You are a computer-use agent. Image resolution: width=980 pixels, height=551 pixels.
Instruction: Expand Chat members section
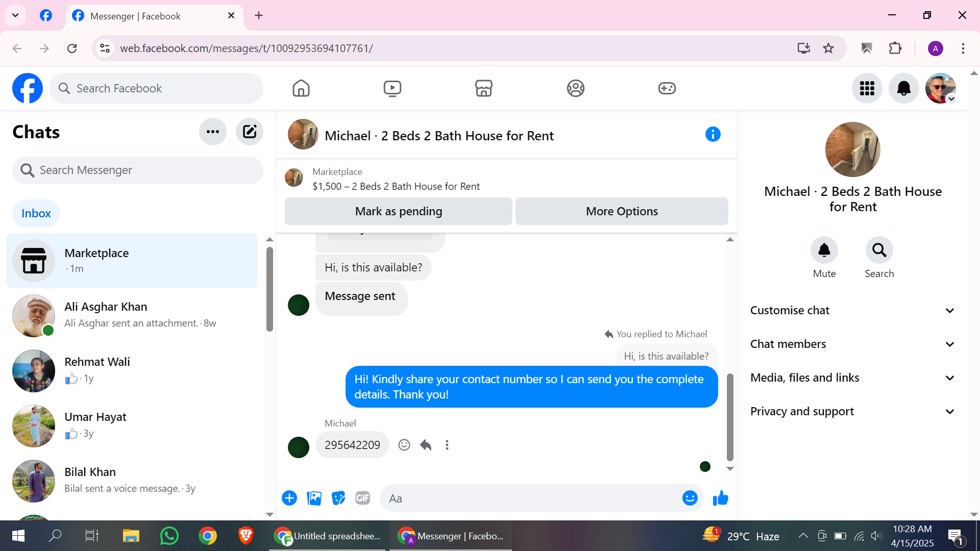click(852, 344)
